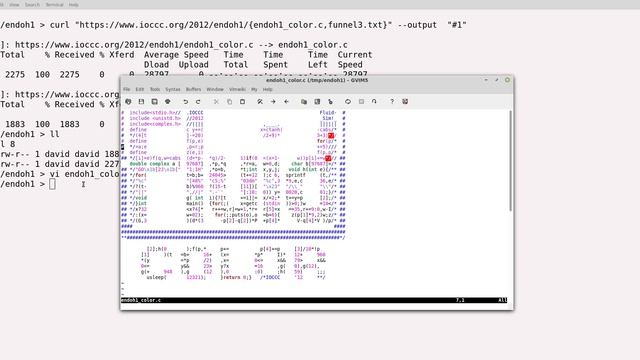640x360 pixels.
Task: Click the Jump to Tag icon in GVim
Action: pyautogui.click(x=374, y=102)
